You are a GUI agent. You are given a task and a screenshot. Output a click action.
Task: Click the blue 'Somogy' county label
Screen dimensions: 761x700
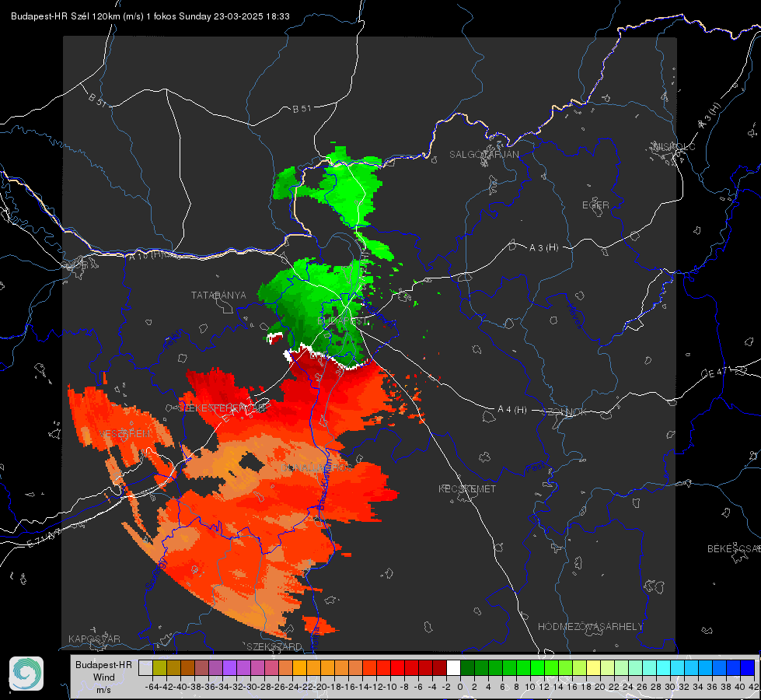(x=156, y=574)
